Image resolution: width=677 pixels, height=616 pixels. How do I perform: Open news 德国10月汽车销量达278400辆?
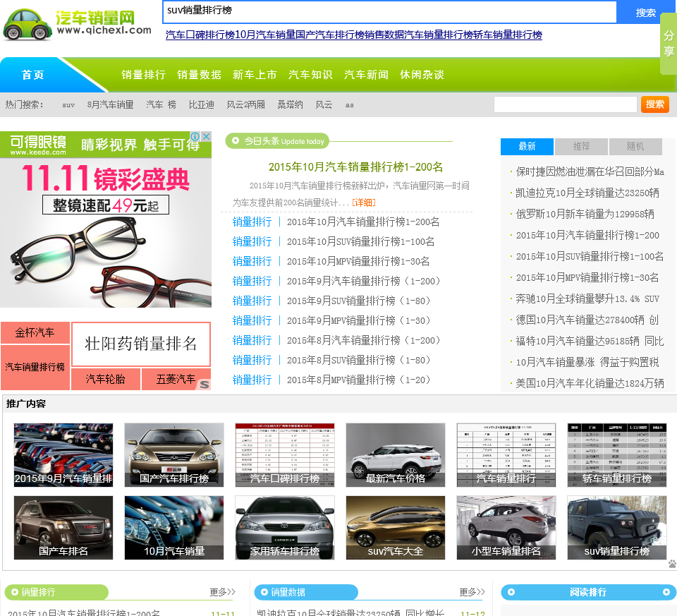pos(587,320)
